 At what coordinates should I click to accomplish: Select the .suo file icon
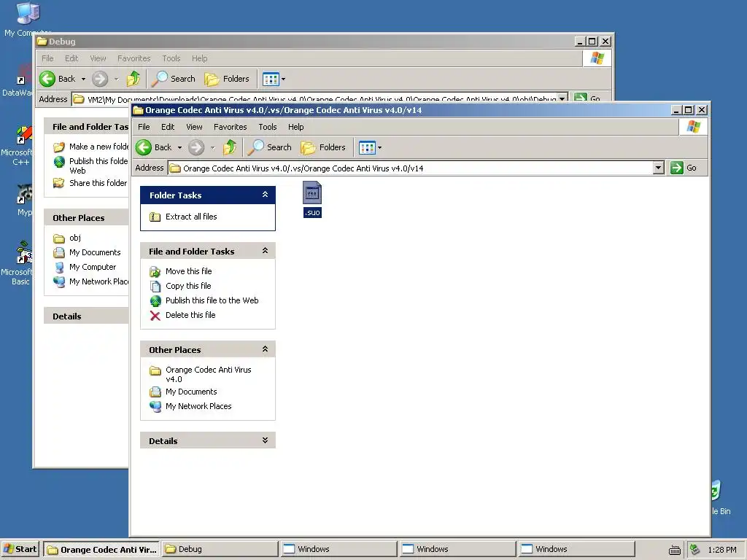(312, 192)
